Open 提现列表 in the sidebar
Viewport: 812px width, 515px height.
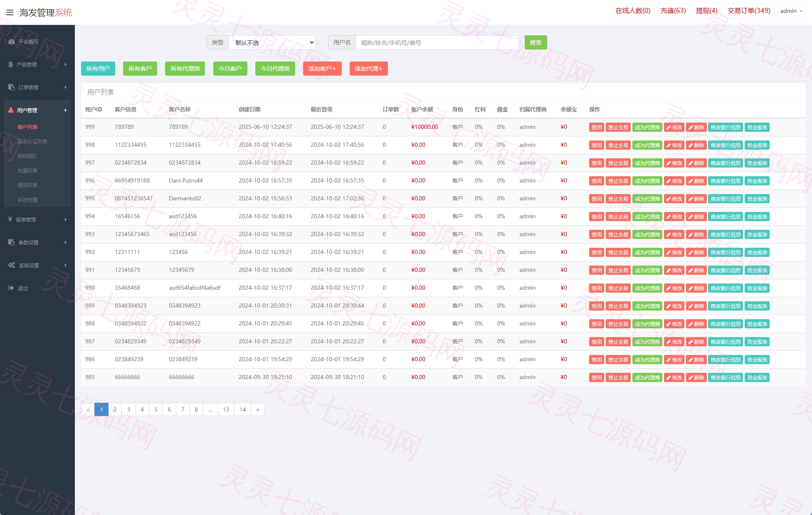pos(27,185)
